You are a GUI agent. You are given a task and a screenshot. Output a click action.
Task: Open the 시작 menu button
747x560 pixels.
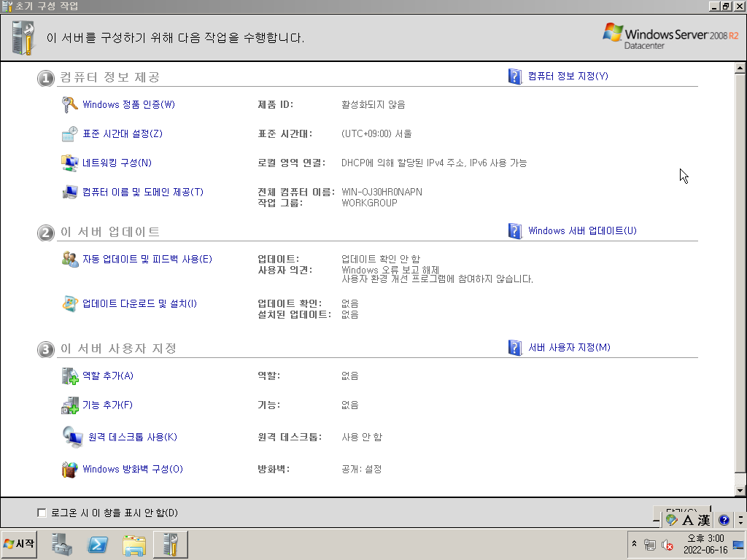click(x=19, y=544)
